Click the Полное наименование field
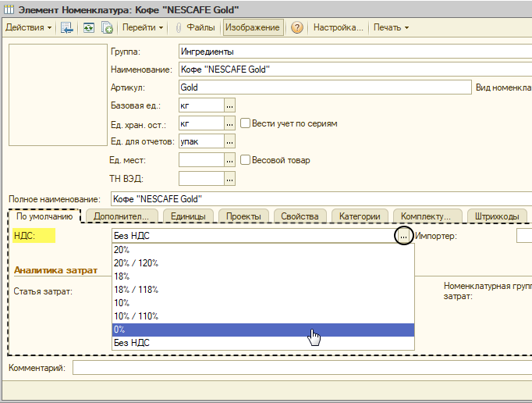The width and height of the screenshot is (532, 403). [321, 199]
